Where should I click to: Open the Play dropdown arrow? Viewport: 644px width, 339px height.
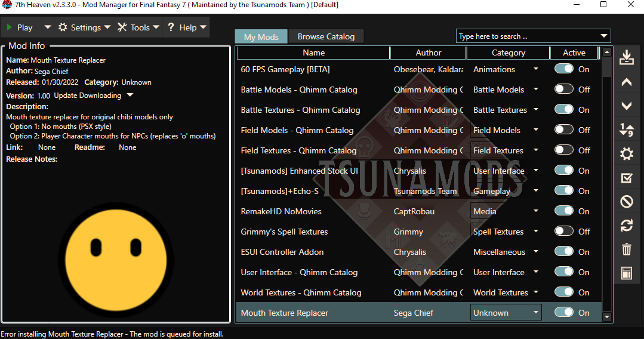tap(47, 27)
